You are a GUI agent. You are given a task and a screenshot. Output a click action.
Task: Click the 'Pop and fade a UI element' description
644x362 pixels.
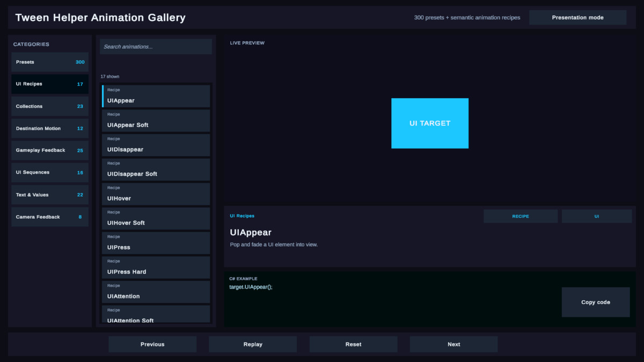pos(274,245)
